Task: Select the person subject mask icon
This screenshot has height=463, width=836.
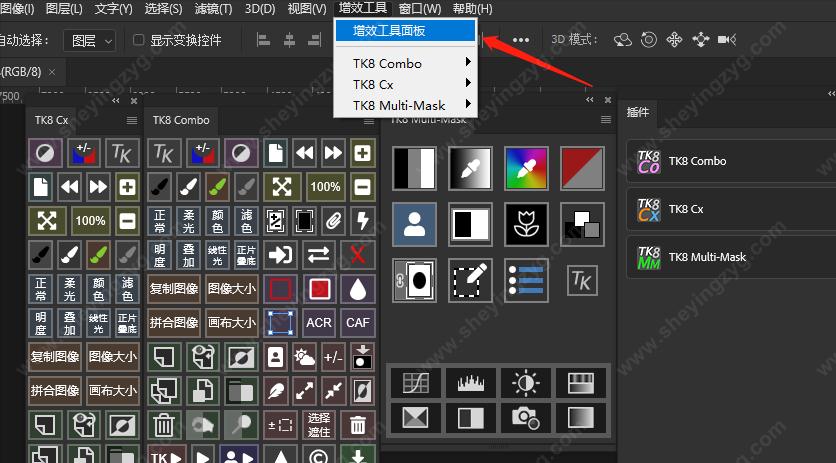Action: [414, 224]
